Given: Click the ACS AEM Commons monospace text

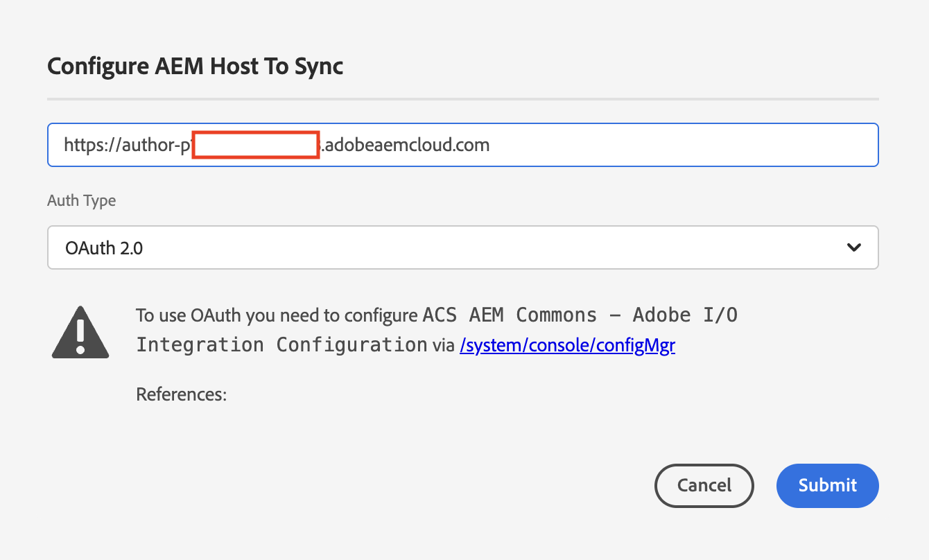Looking at the screenshot, I should tap(510, 315).
